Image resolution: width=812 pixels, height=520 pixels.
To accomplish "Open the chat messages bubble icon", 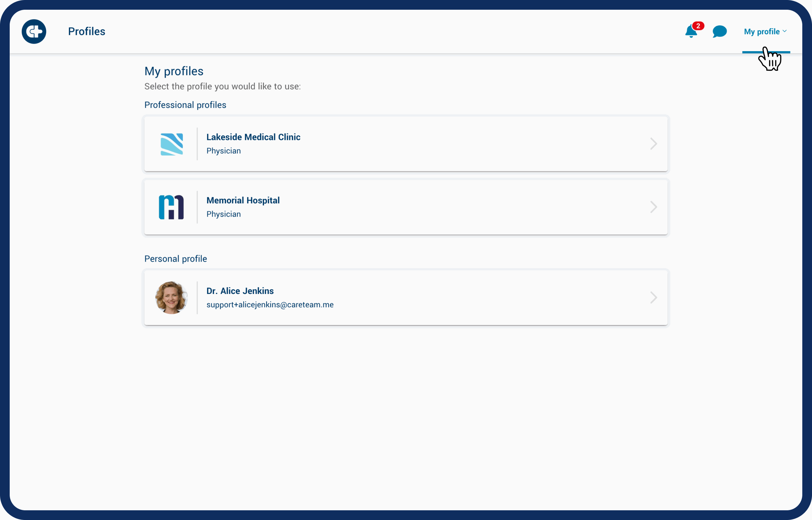I will click(719, 32).
